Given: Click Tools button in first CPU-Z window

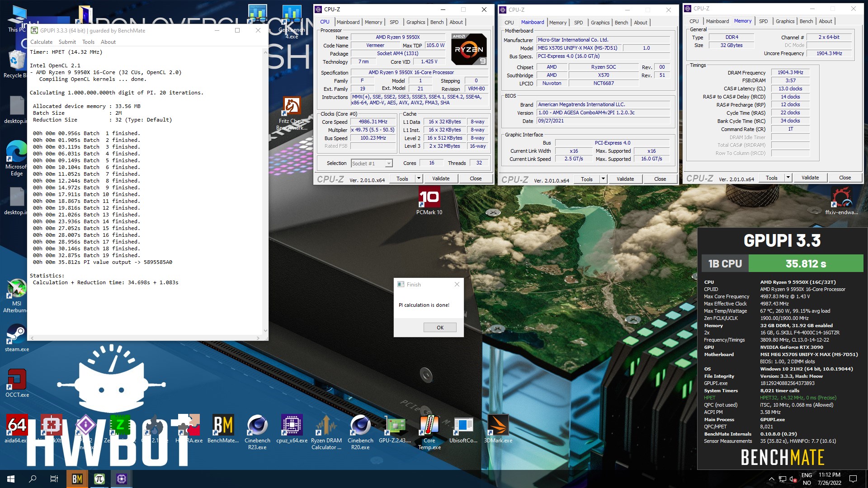Looking at the screenshot, I should click(402, 178).
